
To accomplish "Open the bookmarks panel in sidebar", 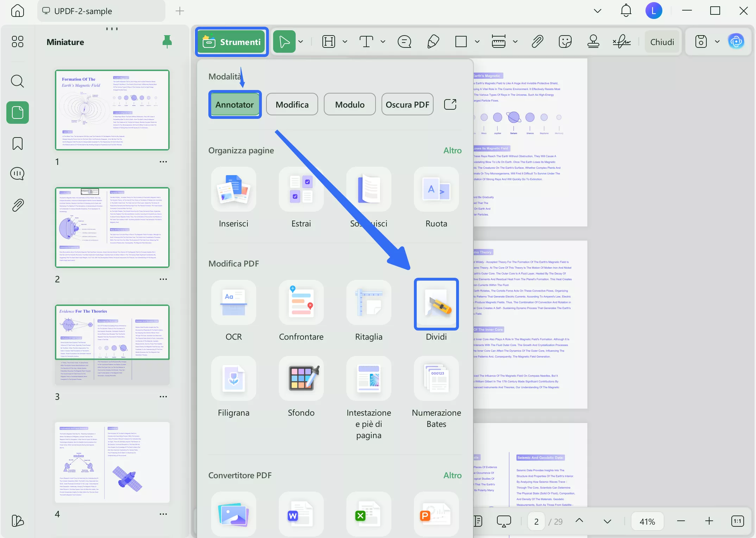I will (17, 143).
